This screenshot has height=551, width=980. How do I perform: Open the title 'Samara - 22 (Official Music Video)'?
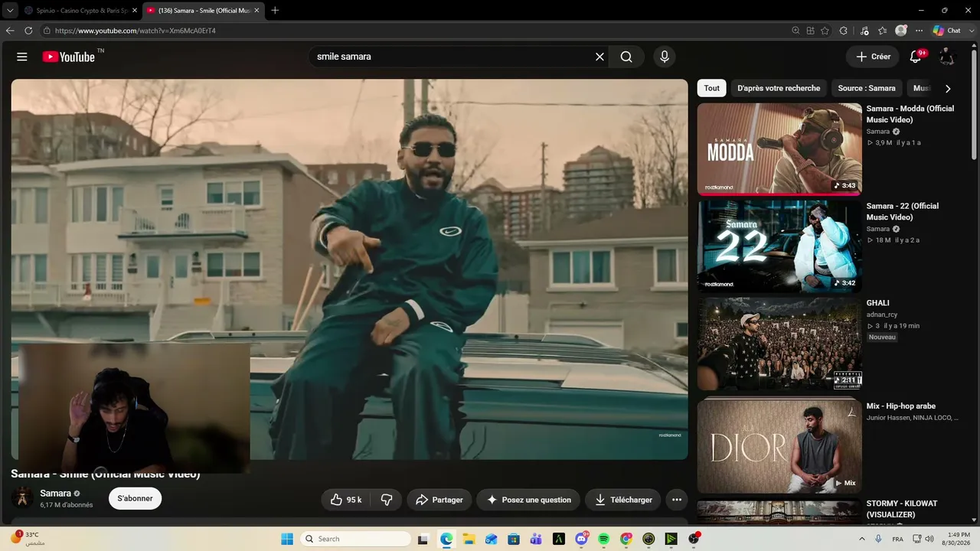tap(903, 211)
